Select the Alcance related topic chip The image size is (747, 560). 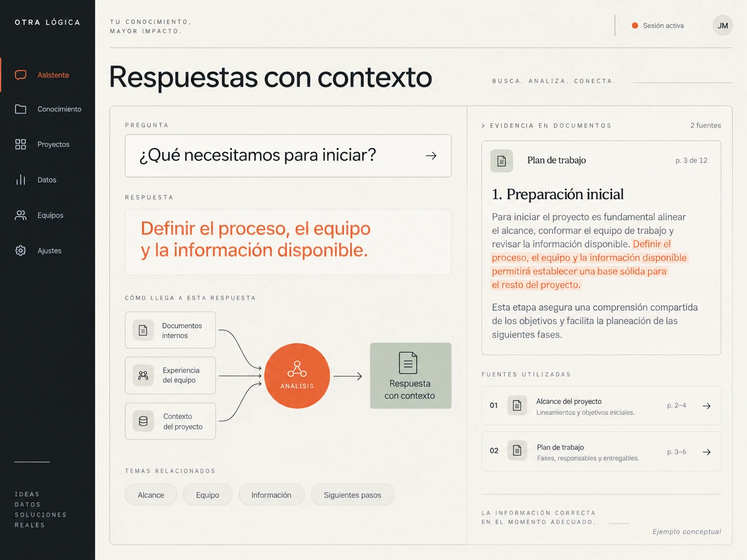151,495
